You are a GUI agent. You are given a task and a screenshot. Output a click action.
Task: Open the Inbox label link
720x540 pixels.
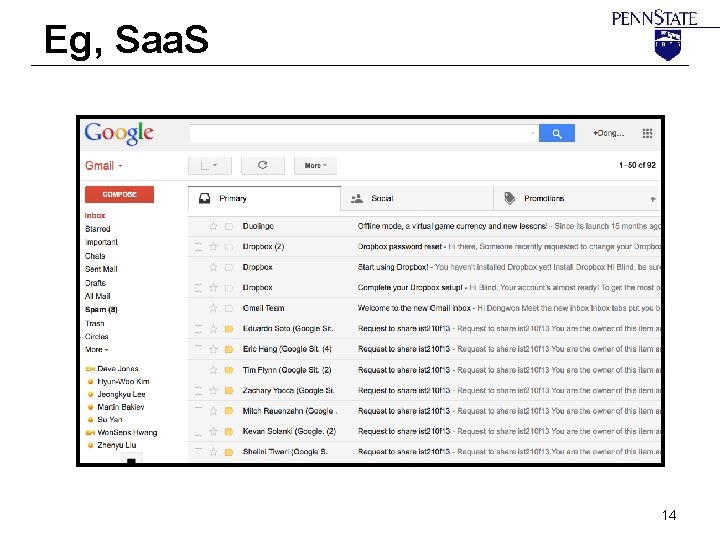point(95,215)
